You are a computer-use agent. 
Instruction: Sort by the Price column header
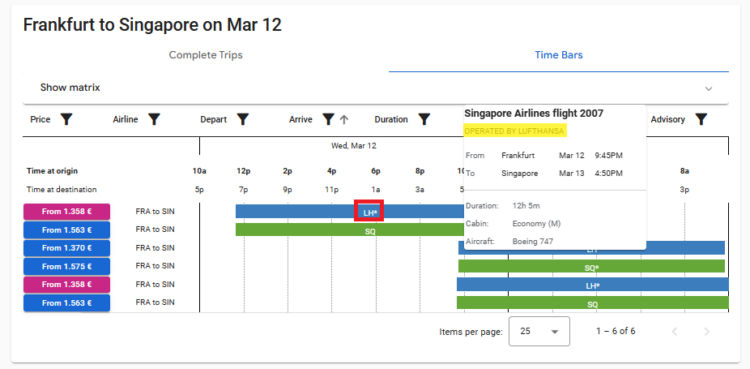40,120
